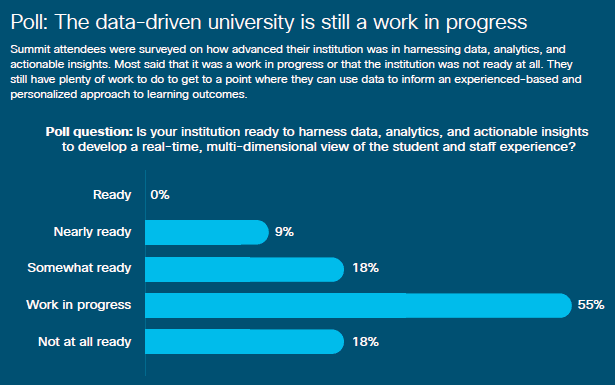The width and height of the screenshot is (615, 385).
Task: Click the poll title heading
Action: [x=269, y=22]
